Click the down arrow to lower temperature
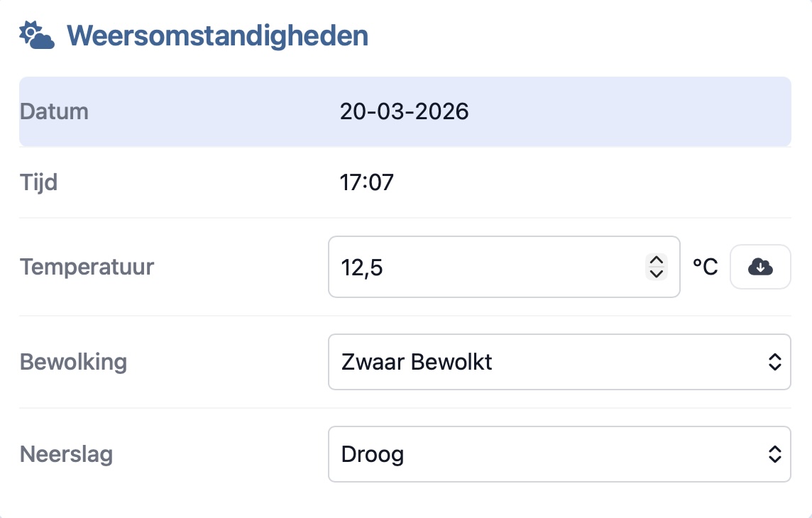Viewport: 812px width, 518px height. [656, 273]
